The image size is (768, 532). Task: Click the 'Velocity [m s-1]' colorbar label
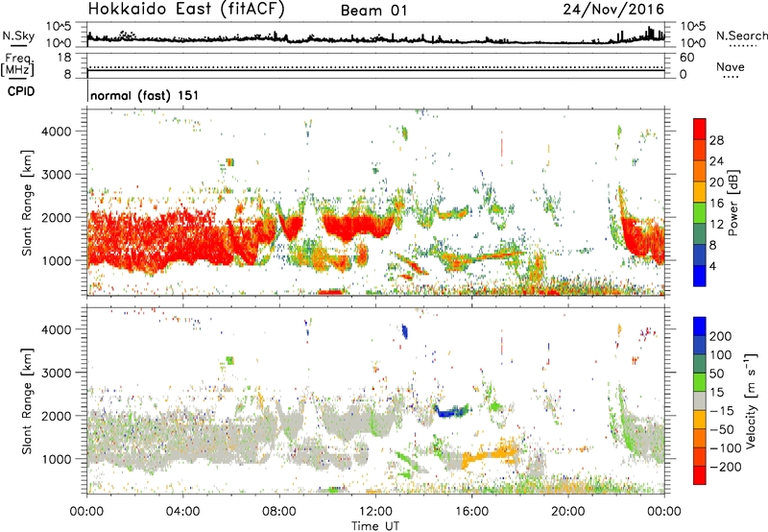point(751,400)
